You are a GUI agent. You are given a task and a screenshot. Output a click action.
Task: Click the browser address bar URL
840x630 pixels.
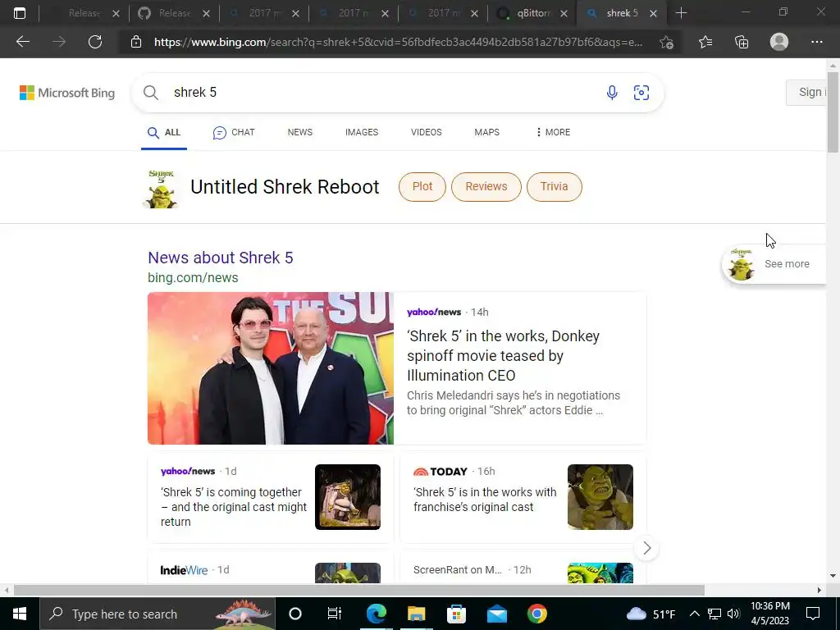398,42
